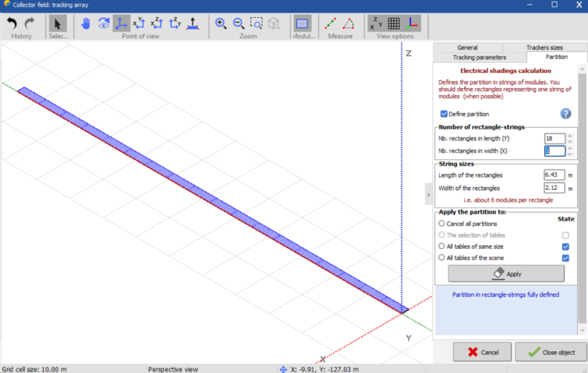Select the pan hand tool
588x373 pixels.
coord(86,23)
